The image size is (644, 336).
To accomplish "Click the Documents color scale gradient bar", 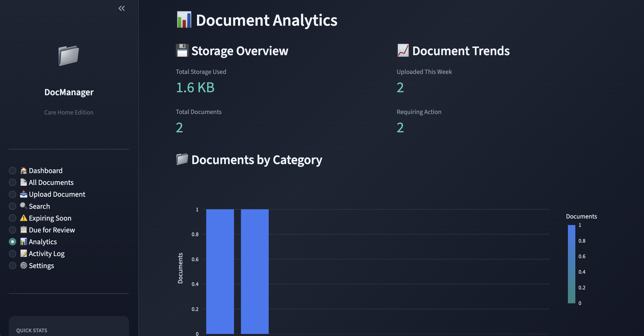I will pyautogui.click(x=571, y=264).
